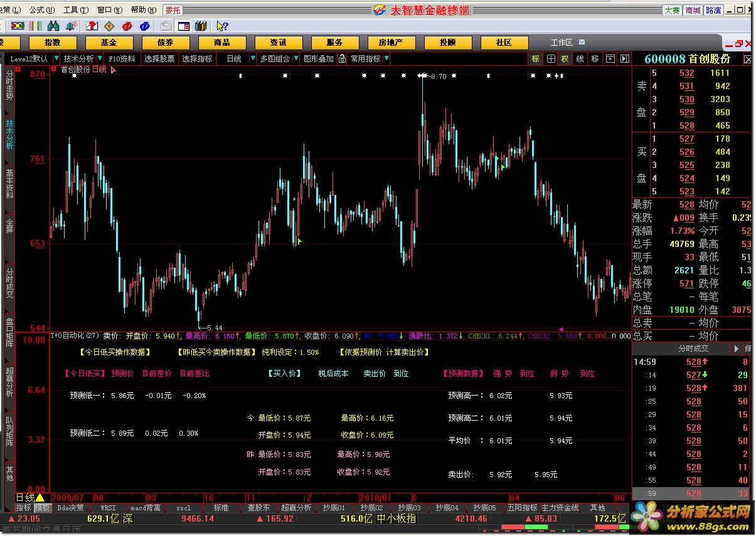Click the skip-to-end icon at toolbar right

point(624,59)
